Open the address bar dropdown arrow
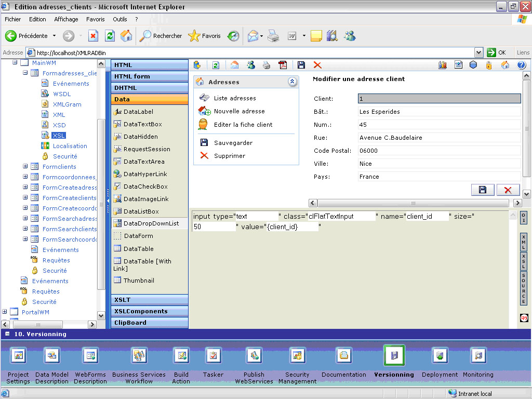This screenshot has height=399, width=532. pos(479,52)
